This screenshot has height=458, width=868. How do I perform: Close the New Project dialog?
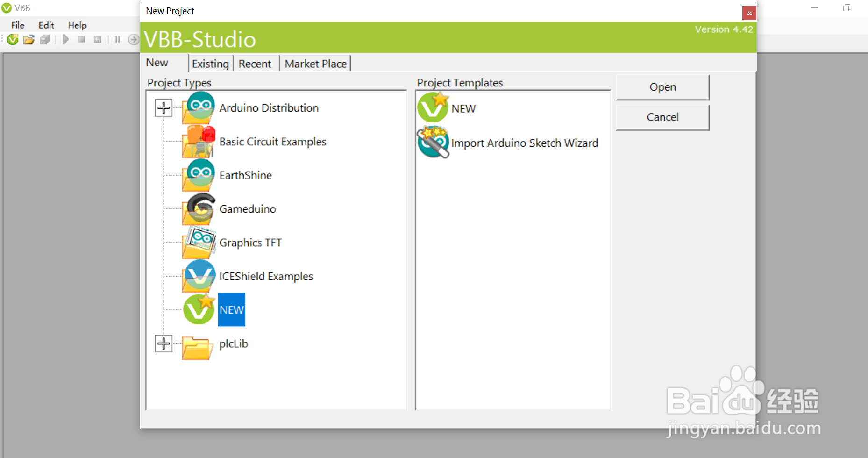[749, 13]
